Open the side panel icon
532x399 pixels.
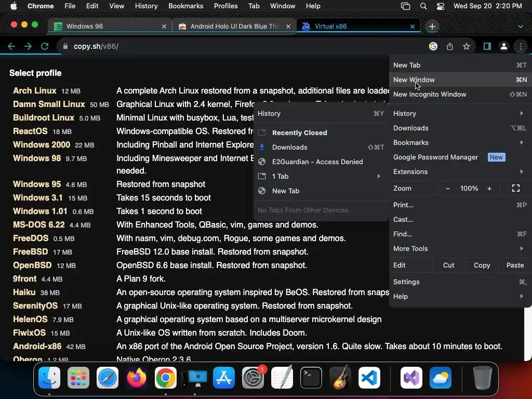pyautogui.click(x=487, y=46)
